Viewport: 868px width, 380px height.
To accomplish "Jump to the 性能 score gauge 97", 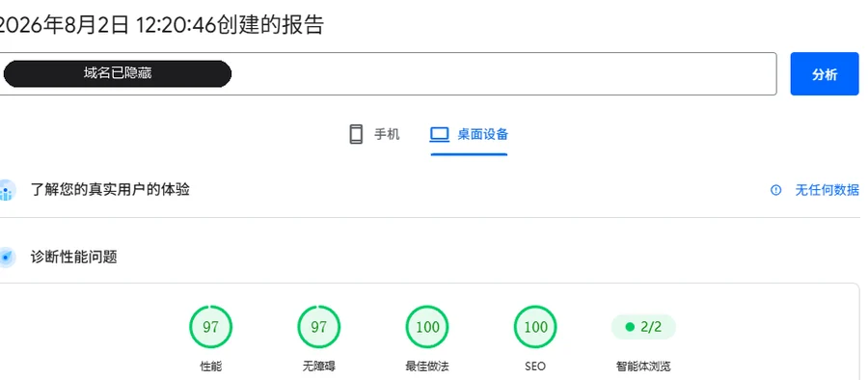I will point(210,327).
